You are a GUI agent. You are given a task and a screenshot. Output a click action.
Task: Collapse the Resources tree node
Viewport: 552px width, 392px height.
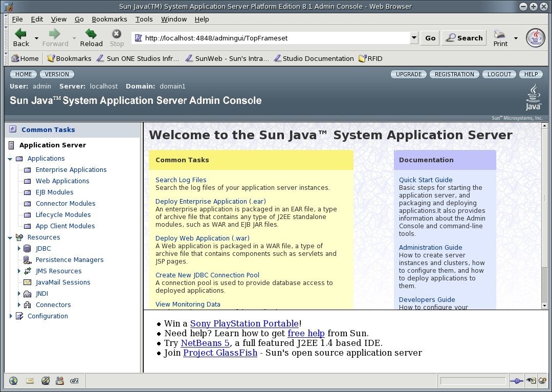(x=10, y=237)
